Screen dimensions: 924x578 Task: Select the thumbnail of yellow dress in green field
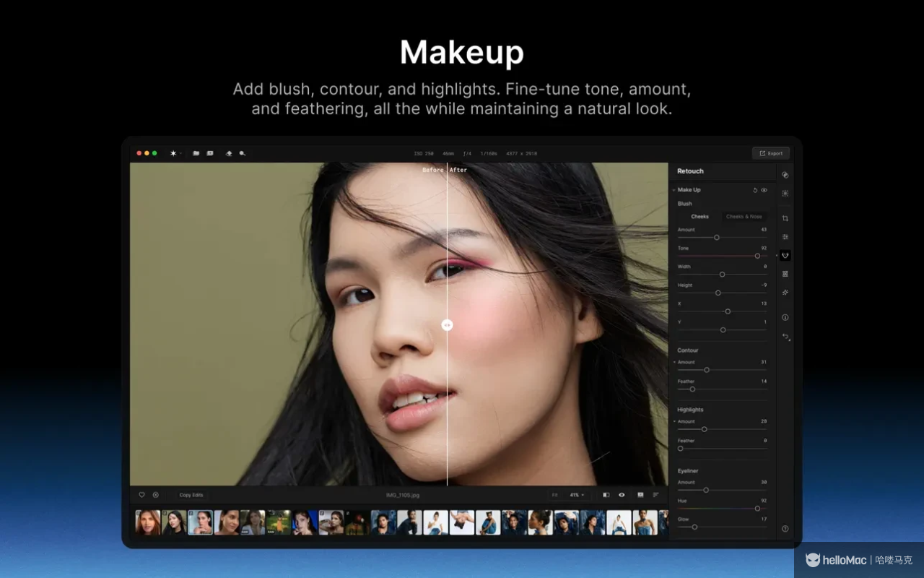point(279,522)
